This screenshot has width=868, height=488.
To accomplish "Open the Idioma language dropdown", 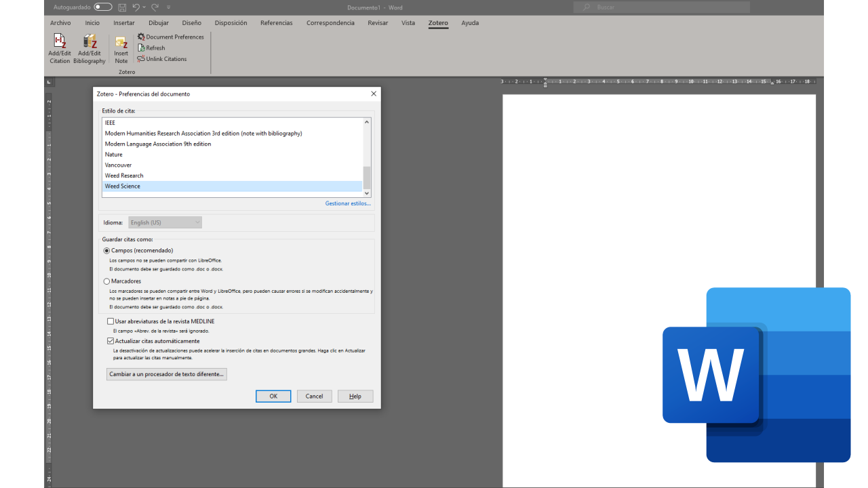I will 165,222.
